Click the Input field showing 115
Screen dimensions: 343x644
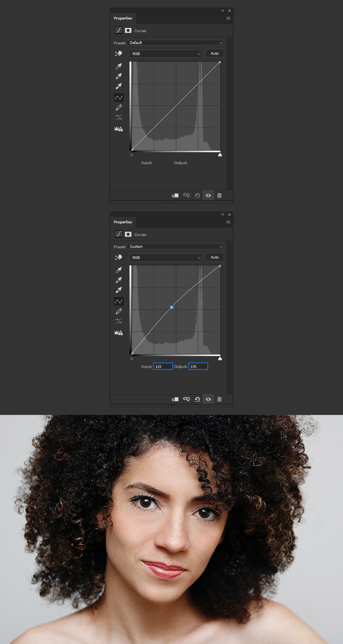[163, 366]
